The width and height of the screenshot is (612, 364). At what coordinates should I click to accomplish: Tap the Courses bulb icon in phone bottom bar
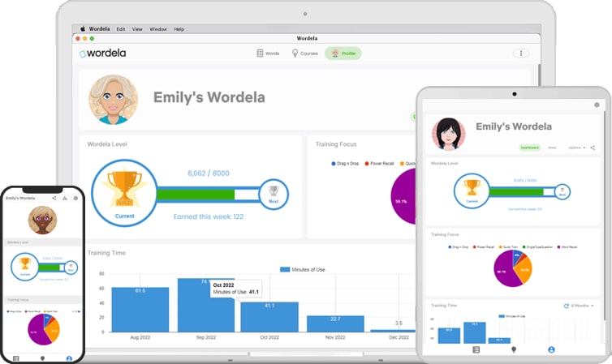(42, 358)
